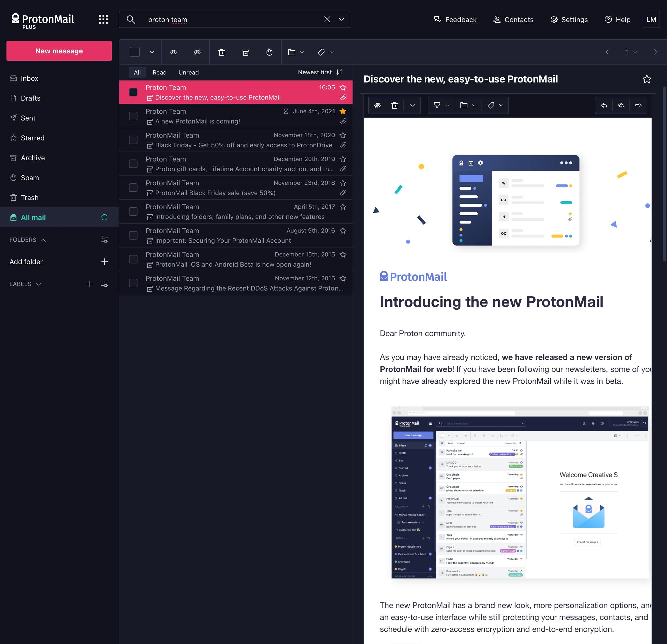Image resolution: width=667 pixels, height=644 pixels.
Task: Mark selected as spam with flame icon
Action: click(x=269, y=52)
